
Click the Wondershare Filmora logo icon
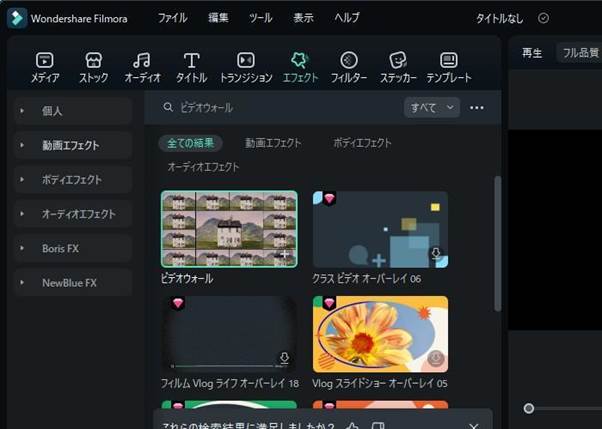(17, 18)
